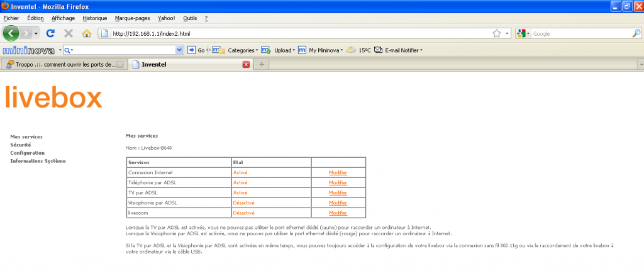
Task: Open the Outils menu
Action: pos(190,18)
